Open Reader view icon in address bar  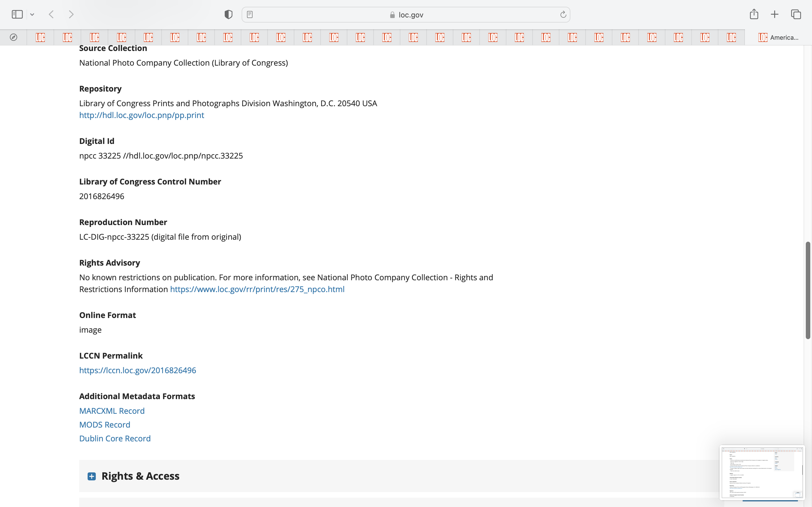coord(250,14)
